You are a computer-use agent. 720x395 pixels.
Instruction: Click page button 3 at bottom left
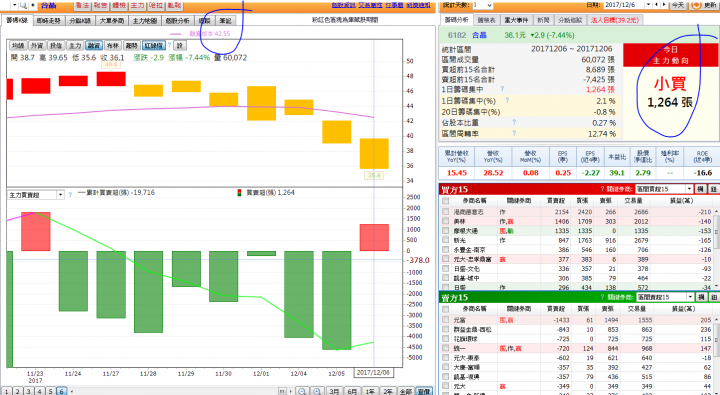tap(28, 391)
